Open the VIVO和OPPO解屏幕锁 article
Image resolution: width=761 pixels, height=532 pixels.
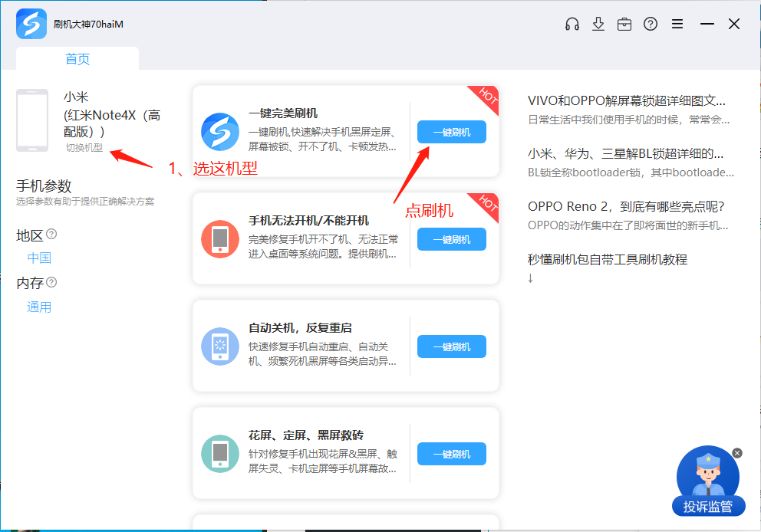(627, 101)
